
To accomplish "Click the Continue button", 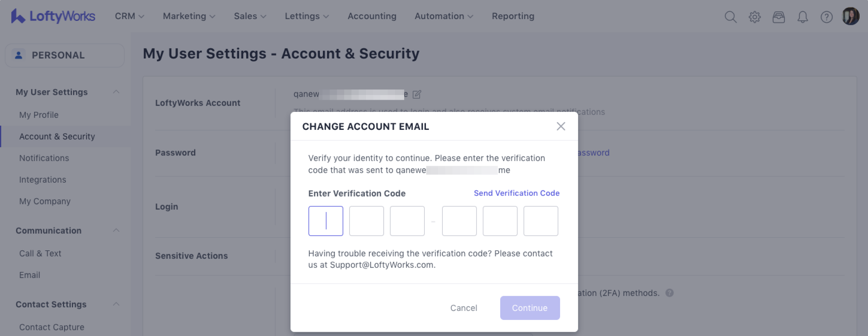I will pyautogui.click(x=530, y=308).
